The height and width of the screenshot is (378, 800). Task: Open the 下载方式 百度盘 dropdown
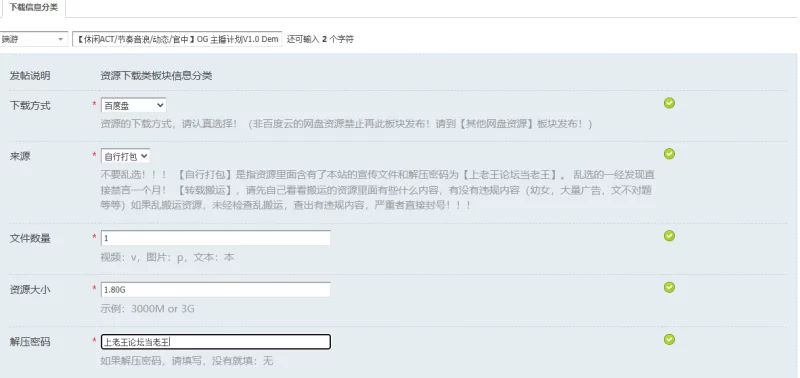tap(133, 105)
